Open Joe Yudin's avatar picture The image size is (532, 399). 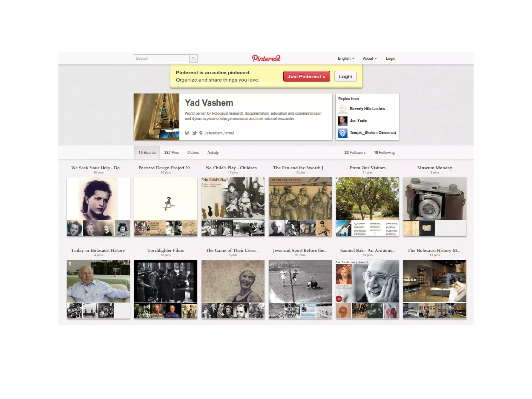(x=343, y=121)
